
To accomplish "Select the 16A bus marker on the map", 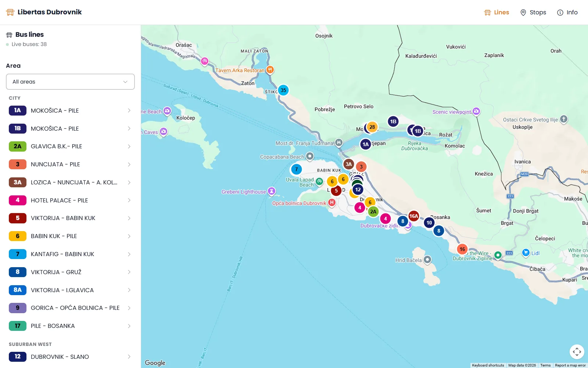I will (x=414, y=216).
